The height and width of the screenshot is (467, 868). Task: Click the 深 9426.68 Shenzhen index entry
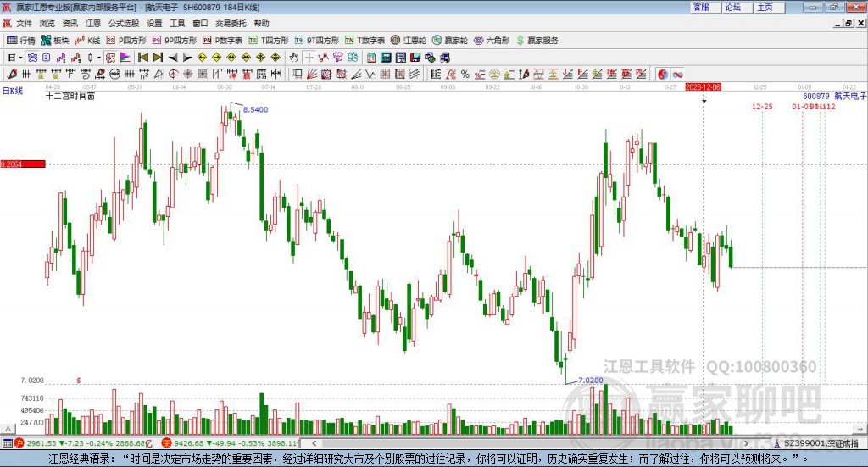pyautogui.click(x=230, y=443)
